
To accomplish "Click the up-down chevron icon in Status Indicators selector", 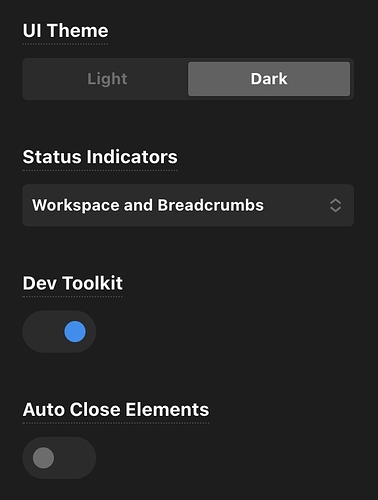I will pyautogui.click(x=335, y=205).
